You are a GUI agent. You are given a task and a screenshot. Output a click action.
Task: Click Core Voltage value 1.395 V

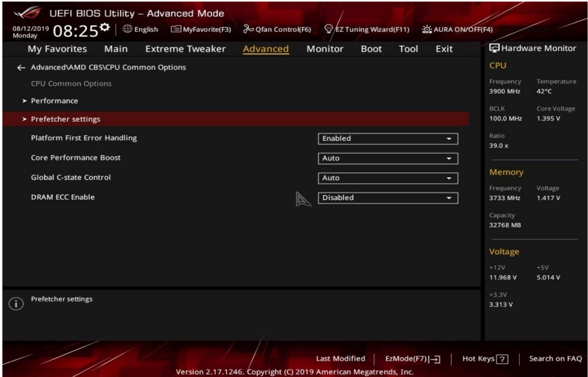[548, 119]
